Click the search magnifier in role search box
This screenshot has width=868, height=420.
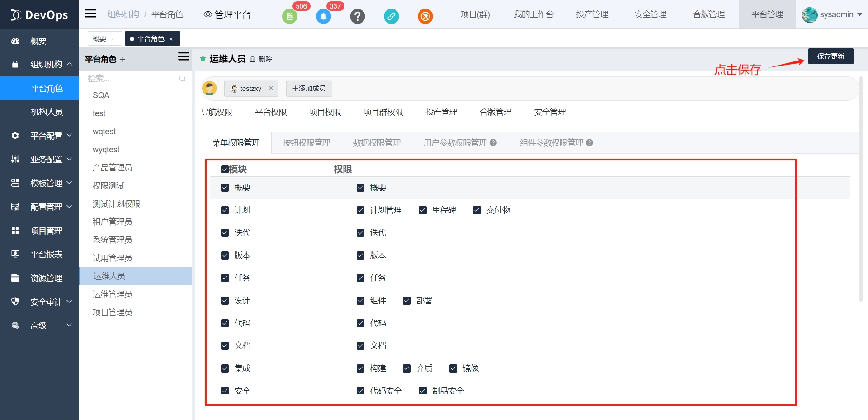click(x=182, y=79)
